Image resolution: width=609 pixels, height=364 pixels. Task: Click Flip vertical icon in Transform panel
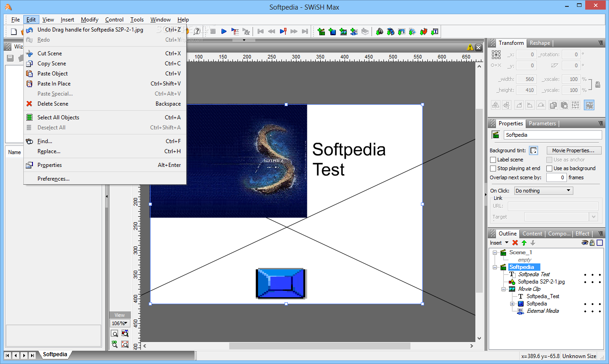coord(507,105)
